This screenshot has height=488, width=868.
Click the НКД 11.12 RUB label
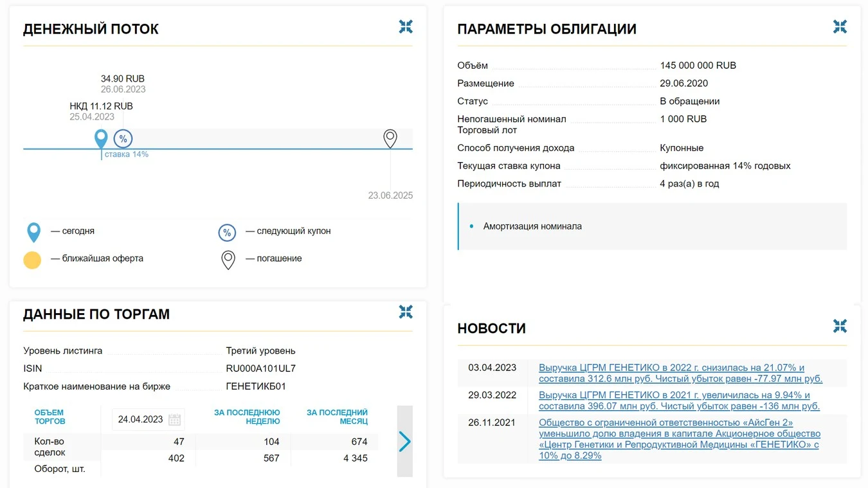[102, 106]
